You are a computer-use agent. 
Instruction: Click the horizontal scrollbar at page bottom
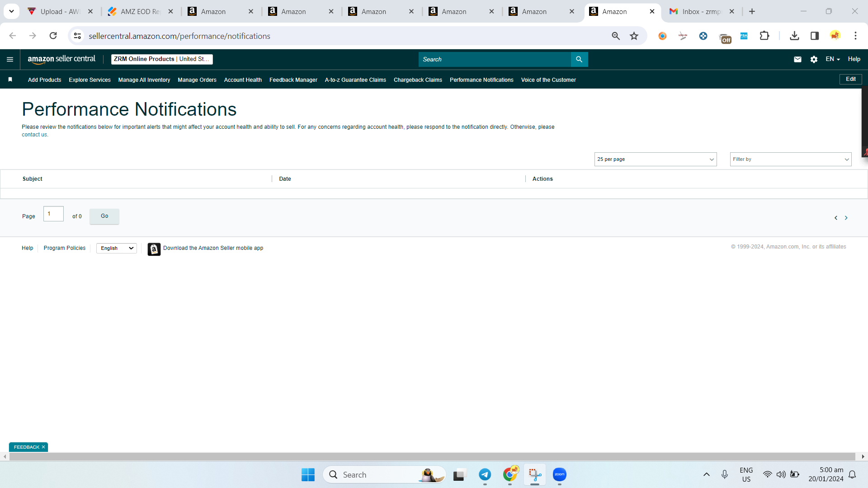(432, 457)
